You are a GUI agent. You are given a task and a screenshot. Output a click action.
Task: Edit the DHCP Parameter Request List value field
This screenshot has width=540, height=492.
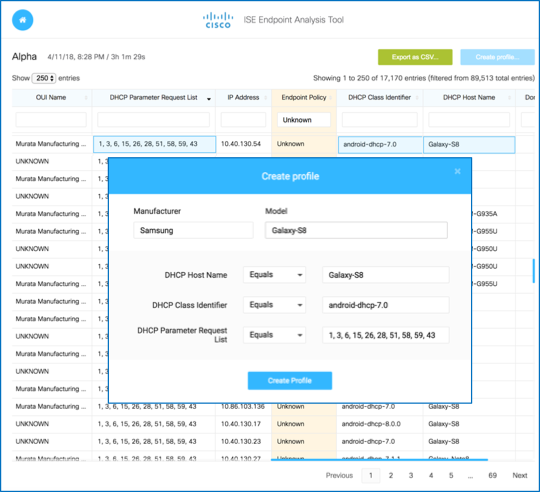tap(386, 335)
